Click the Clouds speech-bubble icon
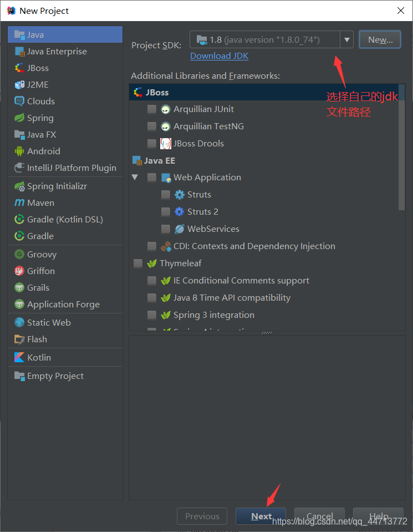The height and width of the screenshot is (532, 413). (x=19, y=101)
